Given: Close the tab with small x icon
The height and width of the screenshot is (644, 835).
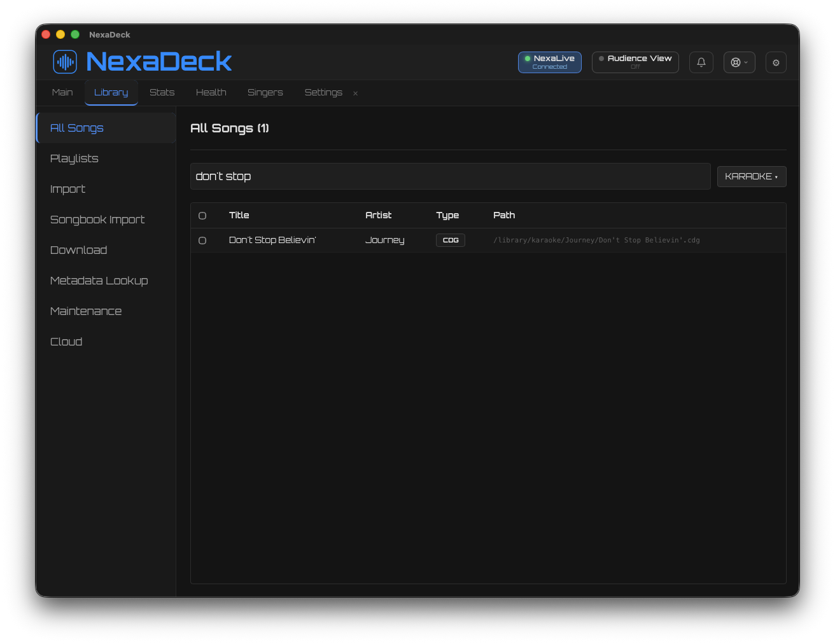Looking at the screenshot, I should click(x=355, y=94).
